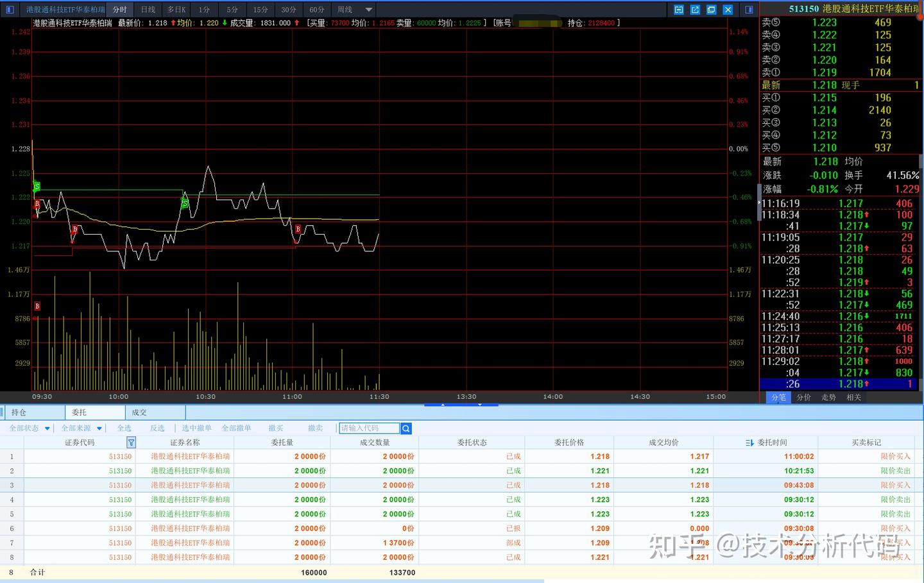Viewport: 924px width, 583px height.
Task: Switch to the 日线 daily chart tab
Action: click(x=148, y=10)
